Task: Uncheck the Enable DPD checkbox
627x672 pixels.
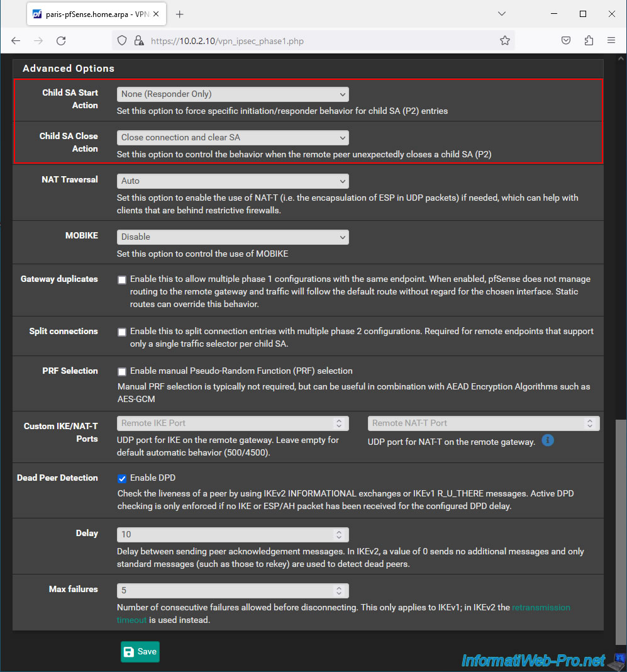Action: tap(122, 478)
